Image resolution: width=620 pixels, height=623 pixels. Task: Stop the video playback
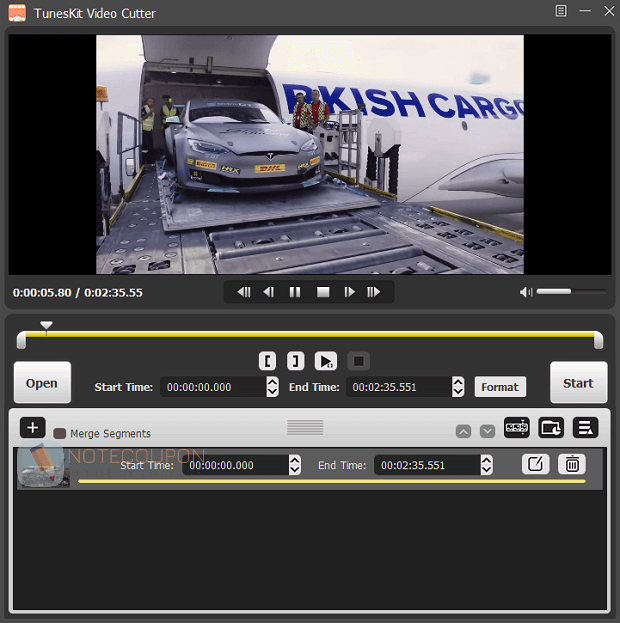click(x=323, y=292)
